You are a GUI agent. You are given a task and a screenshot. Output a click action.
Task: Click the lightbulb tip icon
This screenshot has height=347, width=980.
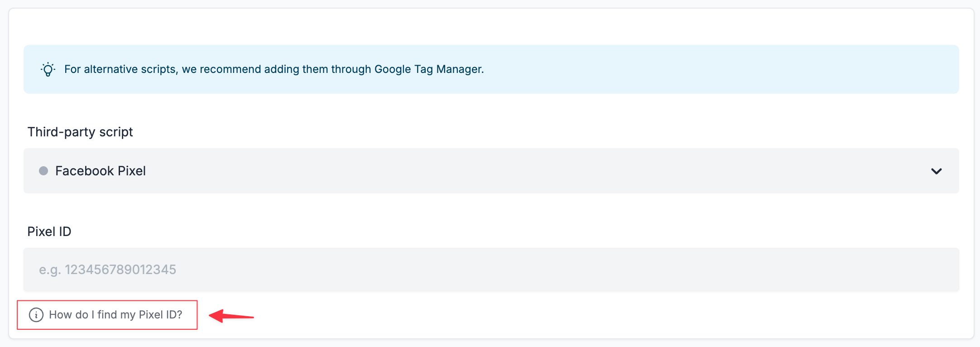pos(48,69)
